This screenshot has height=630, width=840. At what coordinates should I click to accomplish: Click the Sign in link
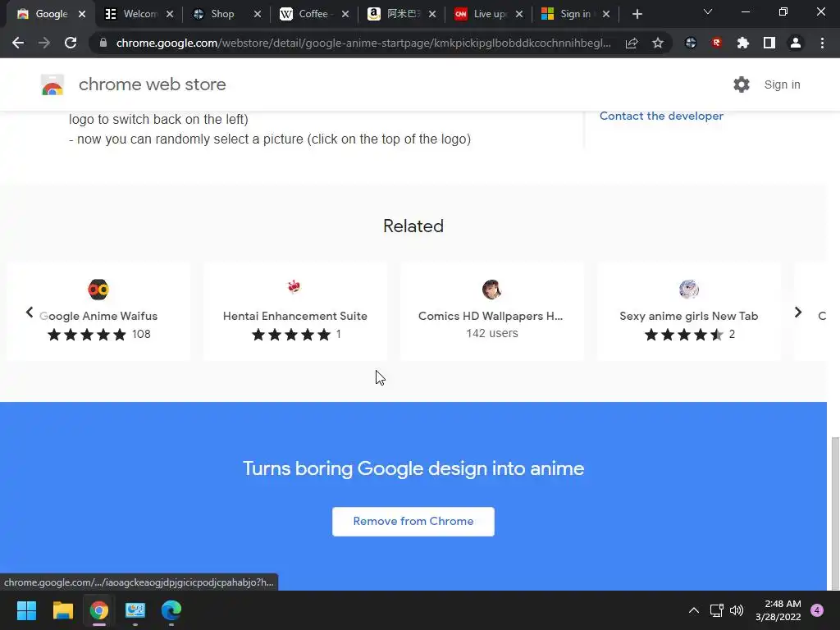782,84
